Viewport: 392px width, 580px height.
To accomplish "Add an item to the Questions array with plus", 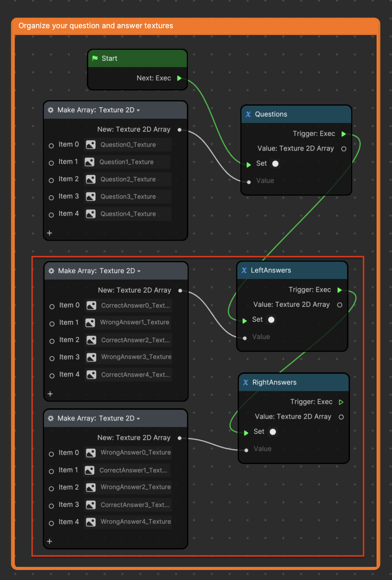I will tap(50, 233).
